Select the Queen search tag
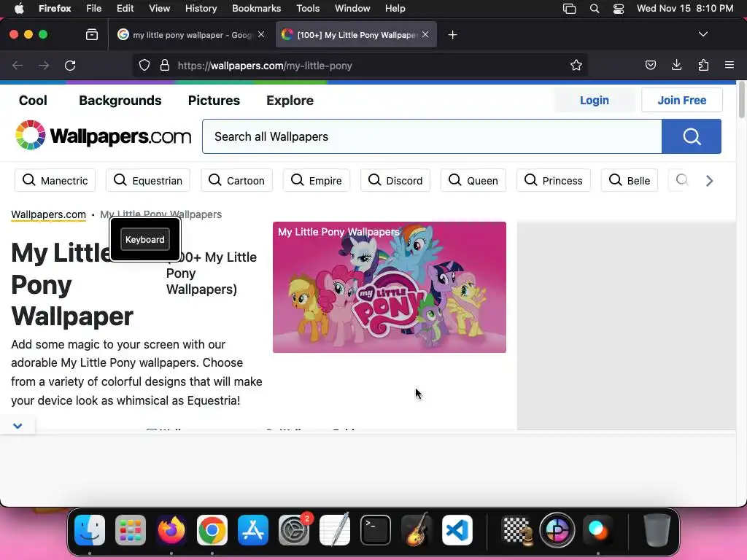The height and width of the screenshot is (560, 747). click(x=473, y=181)
